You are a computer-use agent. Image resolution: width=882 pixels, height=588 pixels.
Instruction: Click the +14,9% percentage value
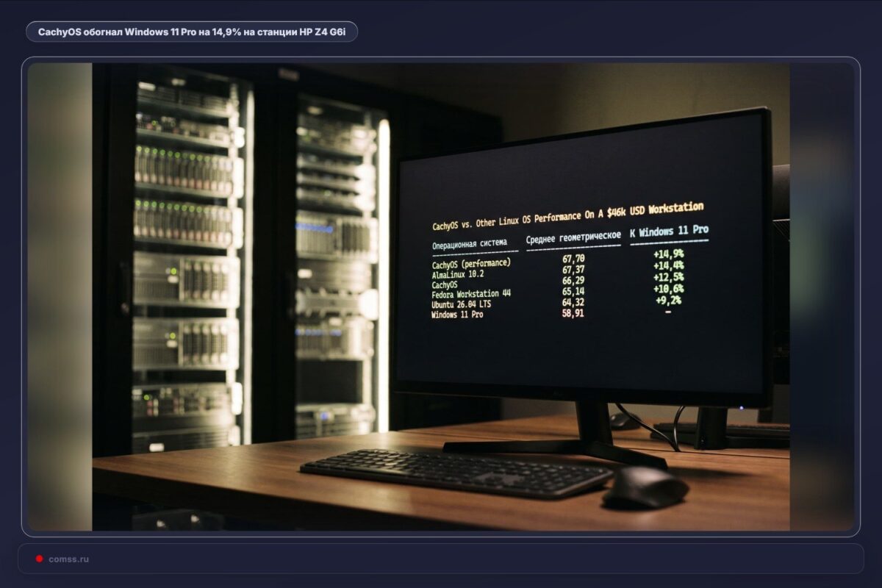(668, 254)
